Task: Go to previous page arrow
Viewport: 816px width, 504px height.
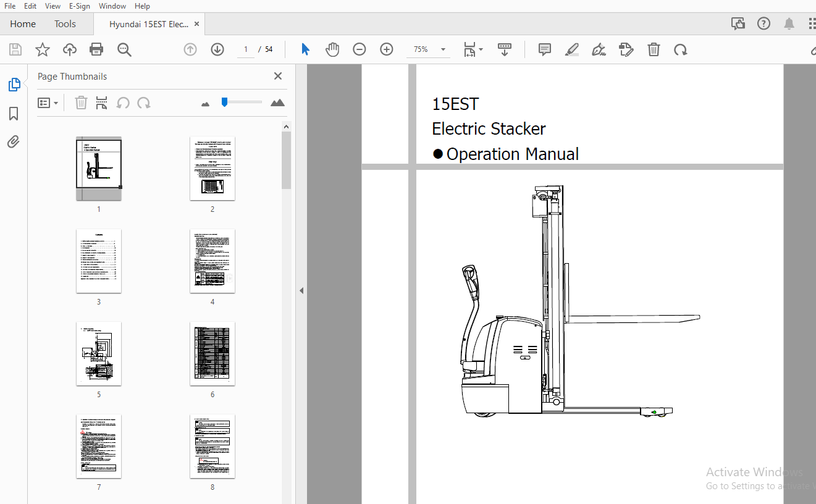Action: coord(190,49)
